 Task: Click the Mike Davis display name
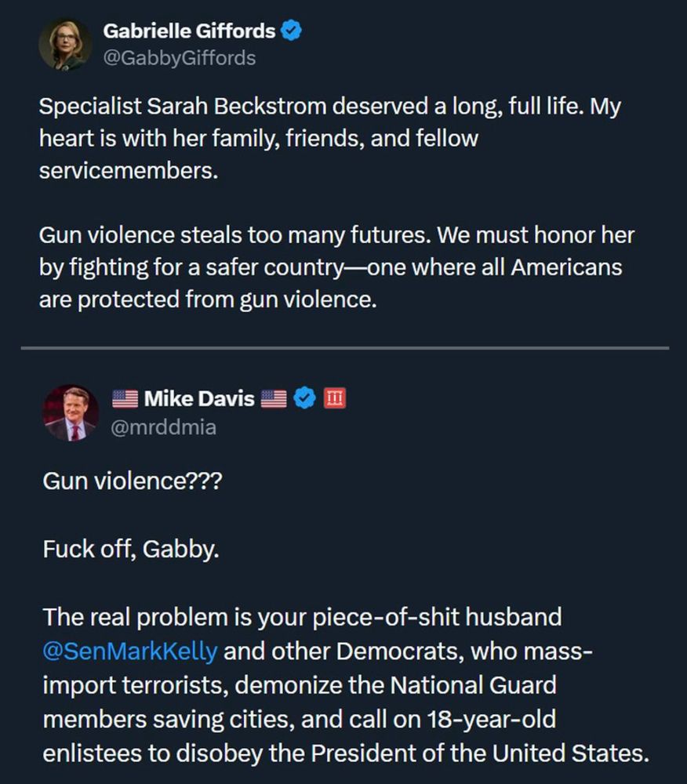coord(199,399)
